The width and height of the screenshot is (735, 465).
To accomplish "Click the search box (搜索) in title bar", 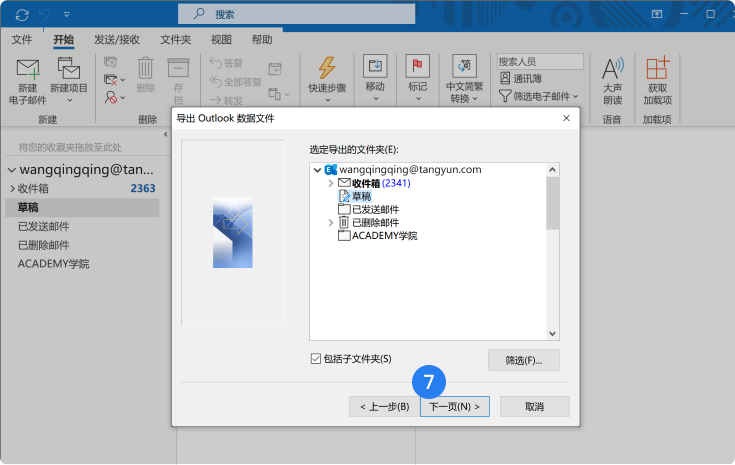I will pos(296,14).
